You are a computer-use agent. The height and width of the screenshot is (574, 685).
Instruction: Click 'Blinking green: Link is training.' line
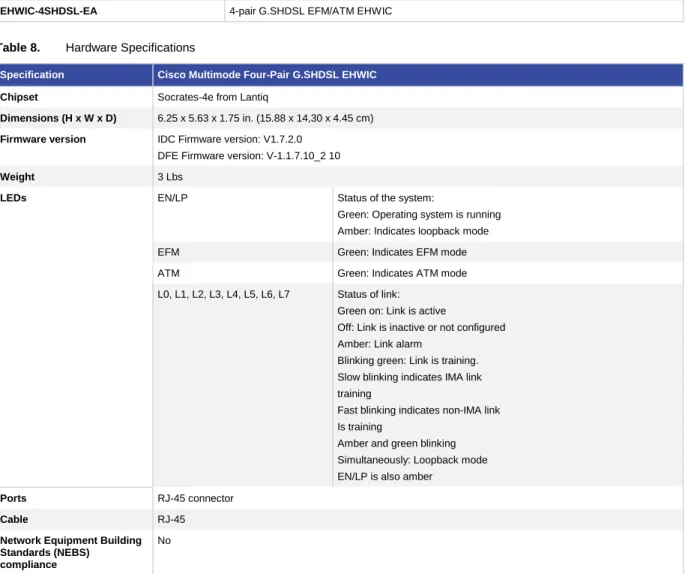(x=408, y=360)
